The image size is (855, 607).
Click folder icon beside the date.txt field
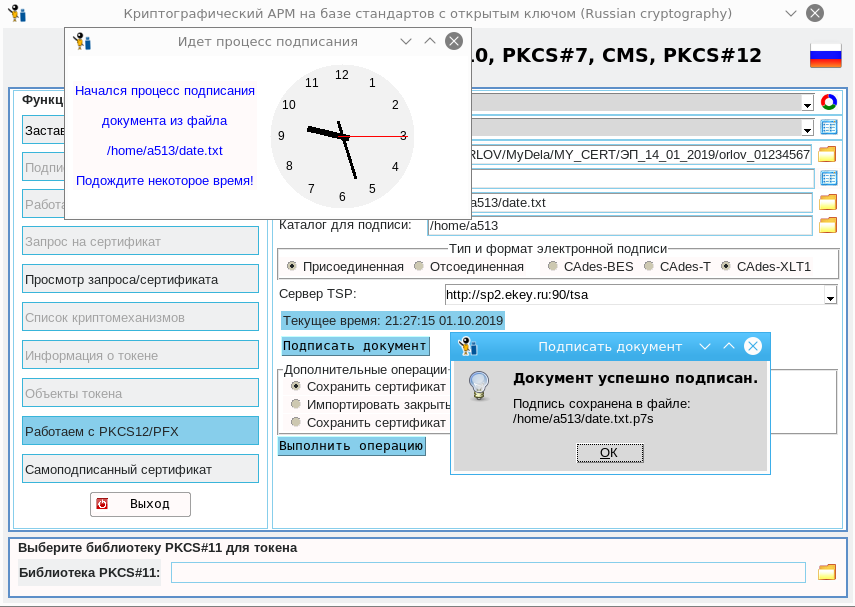(827, 202)
